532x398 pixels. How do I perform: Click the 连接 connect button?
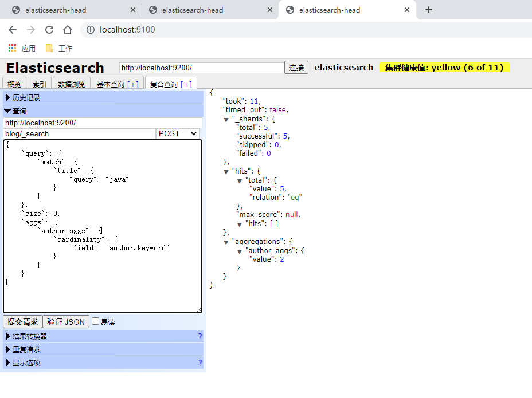point(296,68)
